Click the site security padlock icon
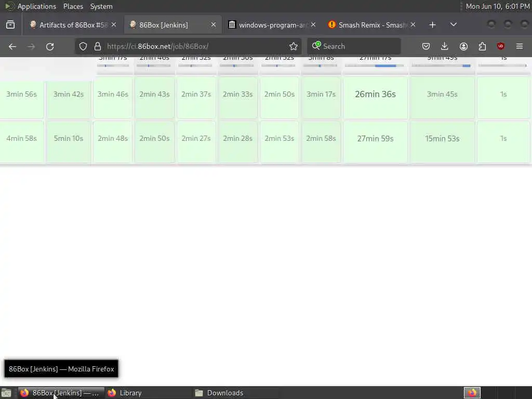The image size is (532, 399). coord(98,46)
